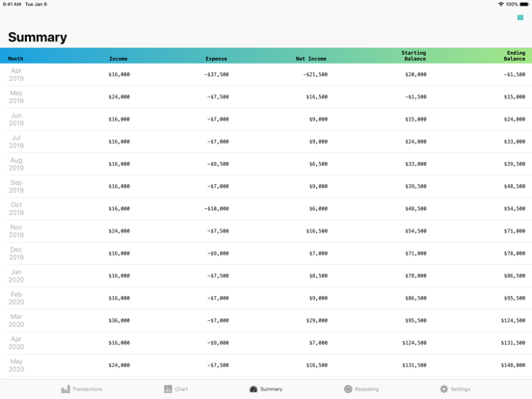Click the $148,000 ending balance
The height and width of the screenshot is (399, 532).
point(513,365)
